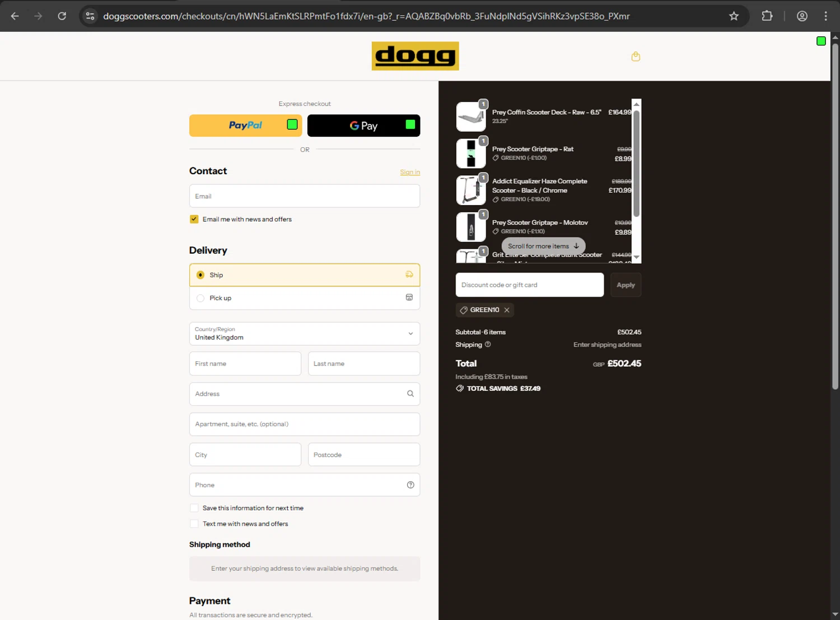Image resolution: width=840 pixels, height=620 pixels.
Task: Pay with PayPal express checkout
Action: [x=245, y=125]
